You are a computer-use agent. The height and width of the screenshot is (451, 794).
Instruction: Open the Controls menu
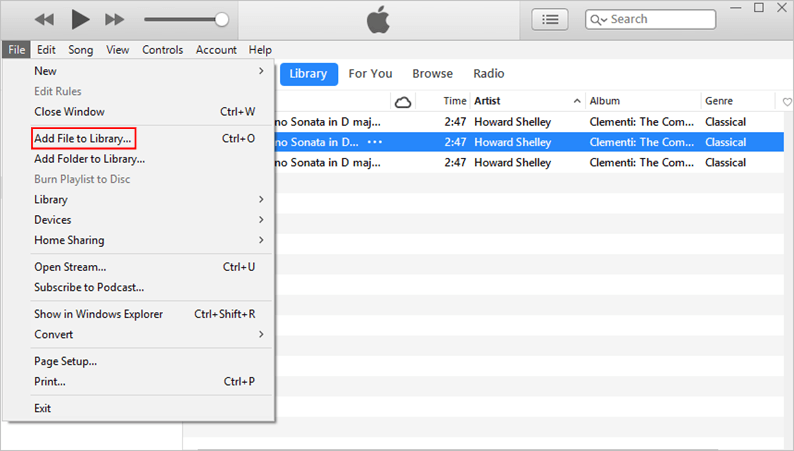click(x=163, y=50)
